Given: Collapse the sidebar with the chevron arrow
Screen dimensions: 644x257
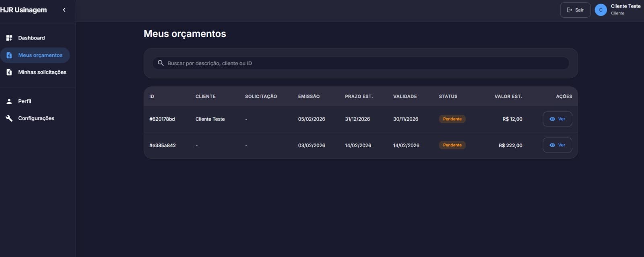Looking at the screenshot, I should tap(64, 10).
